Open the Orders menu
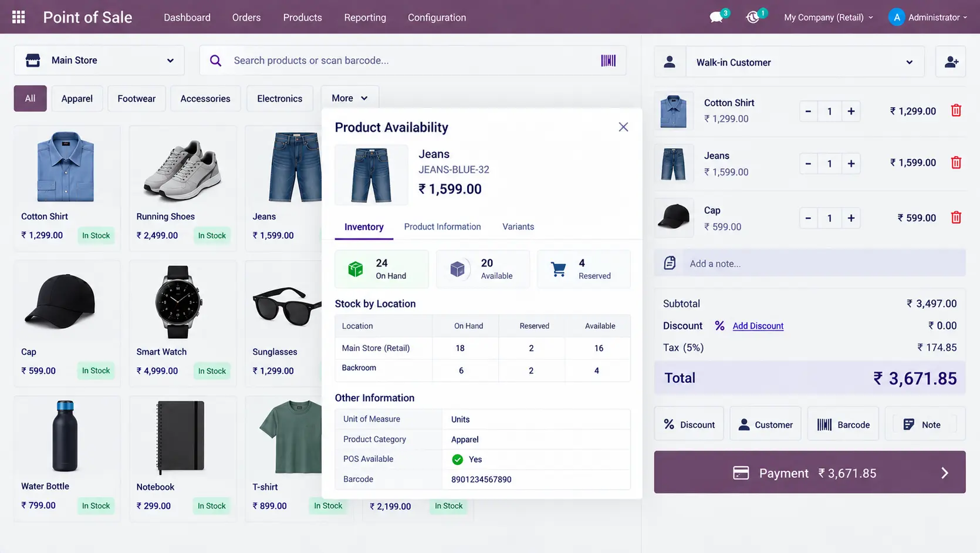 tap(246, 18)
